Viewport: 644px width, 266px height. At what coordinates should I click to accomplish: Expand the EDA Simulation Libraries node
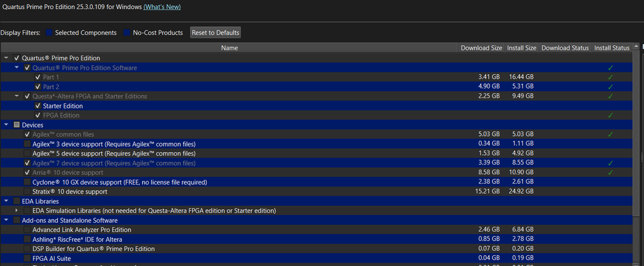(16, 210)
